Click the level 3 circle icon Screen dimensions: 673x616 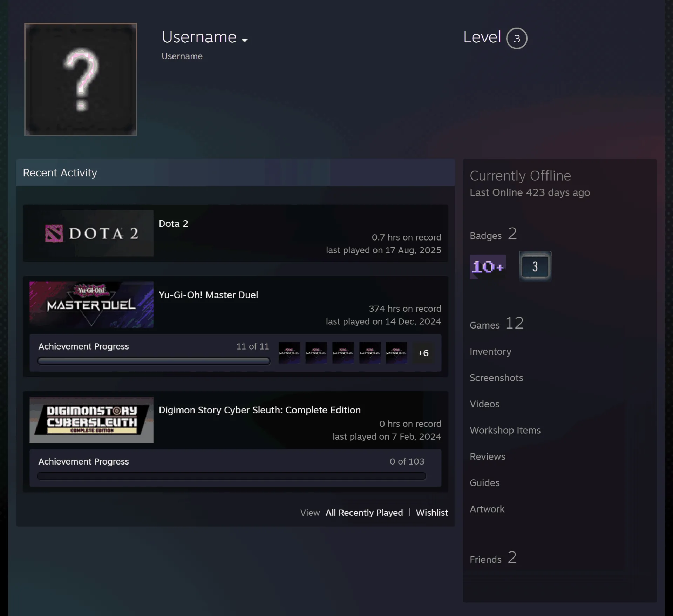coord(517,38)
